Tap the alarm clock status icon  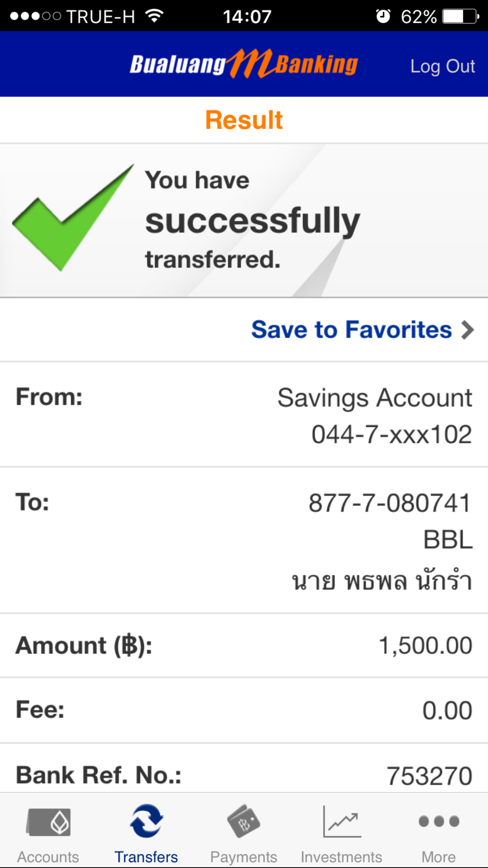pyautogui.click(x=383, y=17)
